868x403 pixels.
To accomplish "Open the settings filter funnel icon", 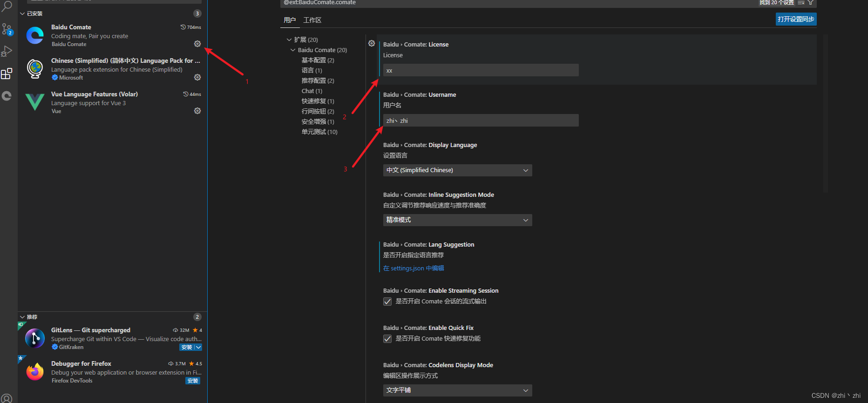I will (x=811, y=3).
